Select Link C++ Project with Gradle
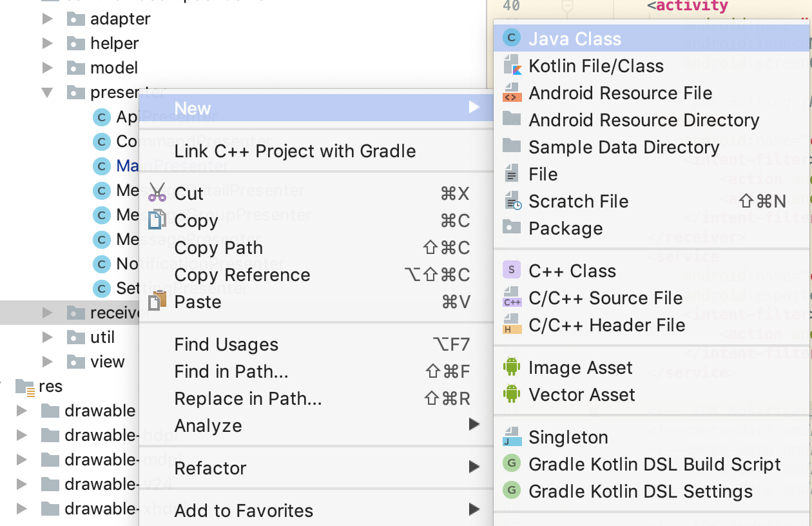Screen dimensions: 812x526 click(x=295, y=151)
